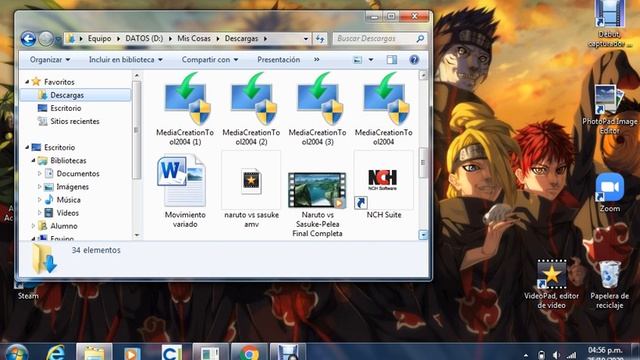Open recent pages dropdown beside forward arrow
Image resolution: width=640 pixels, height=360 pixels.
tap(58, 39)
